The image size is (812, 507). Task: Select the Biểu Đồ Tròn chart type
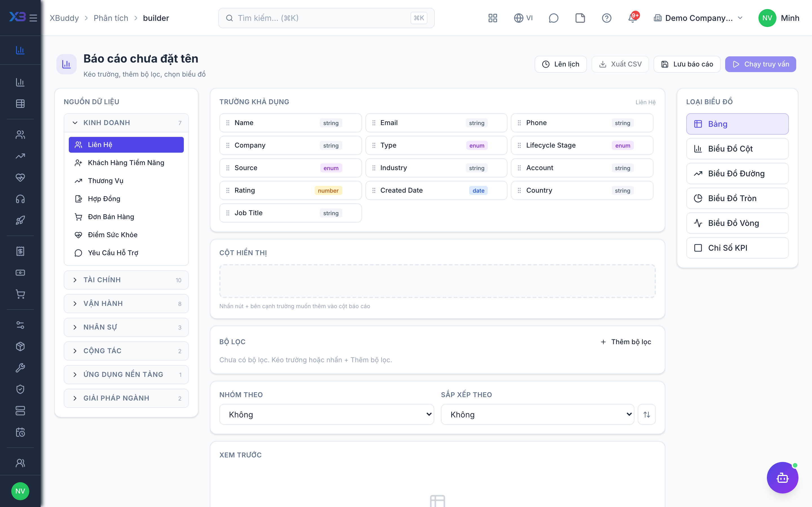tap(737, 198)
